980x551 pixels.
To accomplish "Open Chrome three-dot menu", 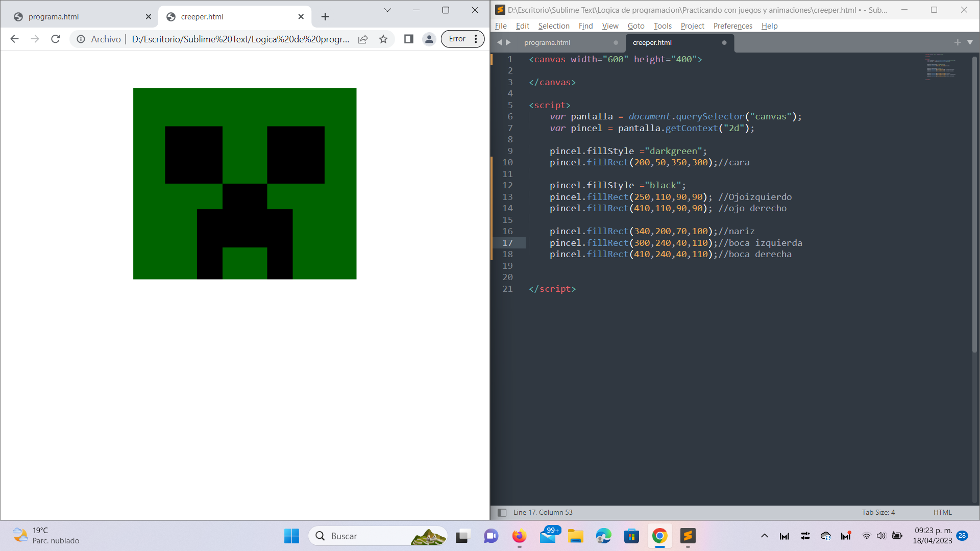I will (x=476, y=39).
